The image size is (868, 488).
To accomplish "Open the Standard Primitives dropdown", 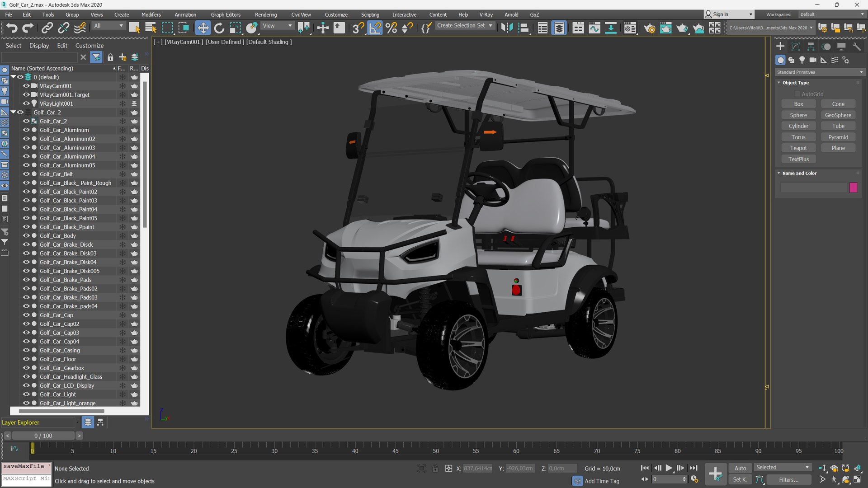I will click(x=819, y=72).
